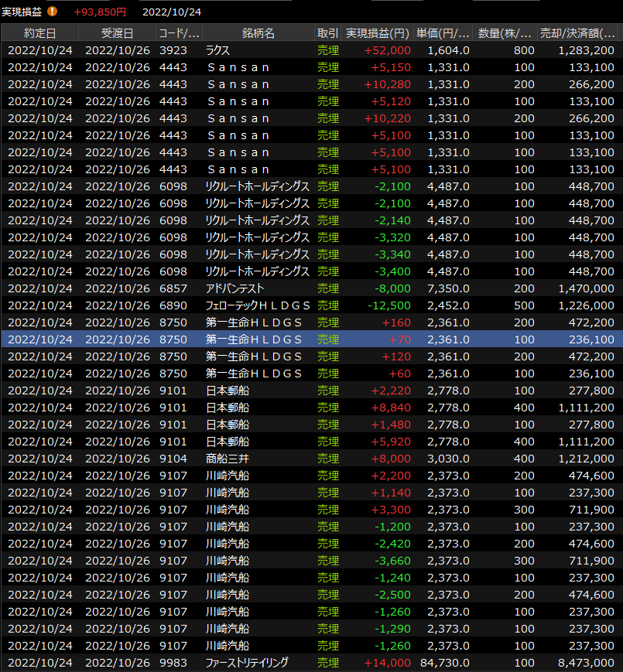Click the orange warning icon beside 実現損益
This screenshot has width=623, height=672.
point(53,12)
